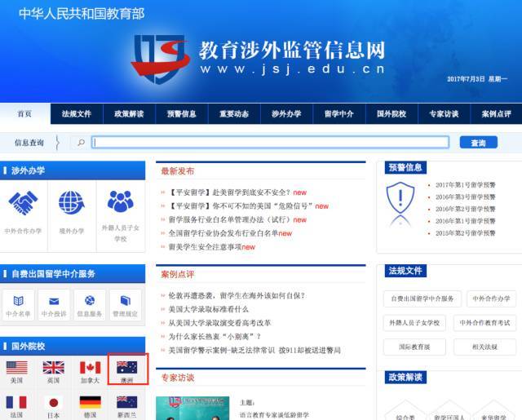
Task: Open 境外办学 globe icon
Action: pyautogui.click(x=72, y=202)
